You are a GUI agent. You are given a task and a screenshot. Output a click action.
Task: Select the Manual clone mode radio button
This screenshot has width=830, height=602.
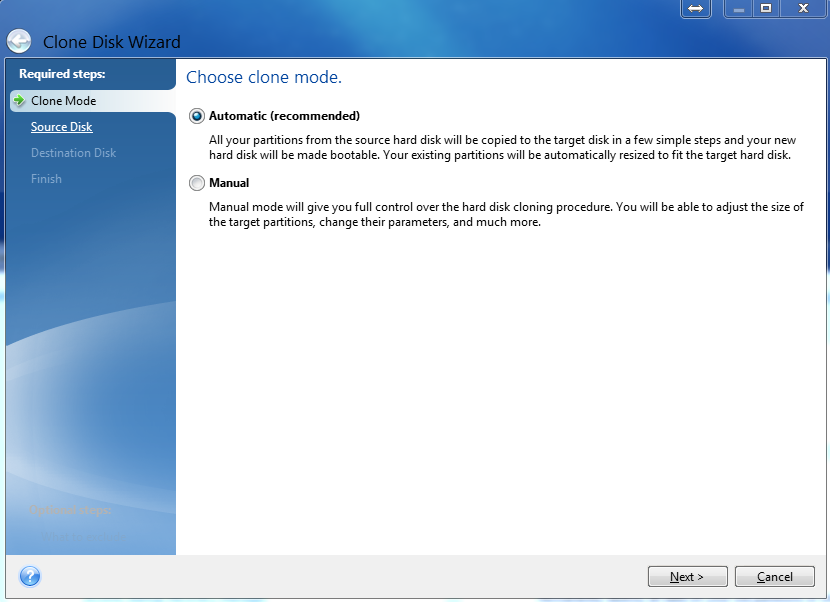[x=196, y=183]
